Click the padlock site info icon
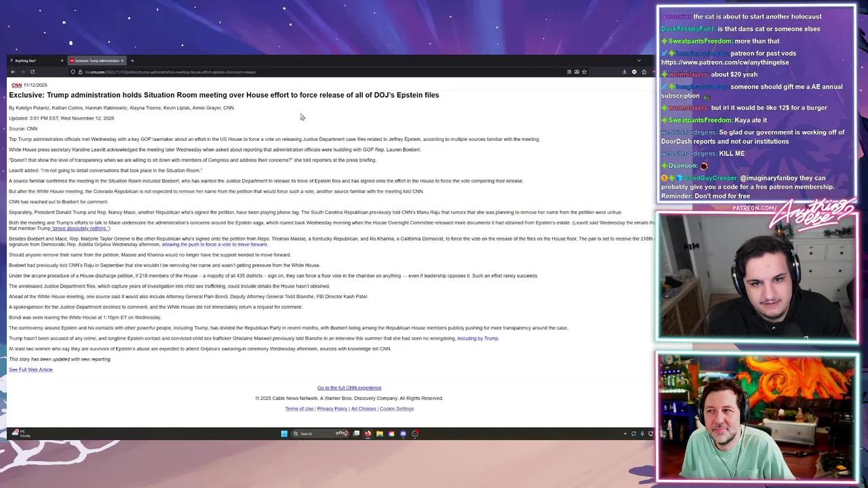This screenshot has height=488, width=868. coord(80,72)
